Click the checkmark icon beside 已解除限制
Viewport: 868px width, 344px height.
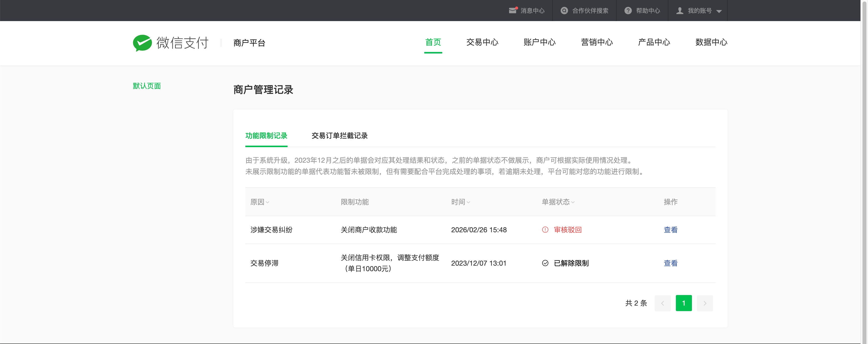545,263
